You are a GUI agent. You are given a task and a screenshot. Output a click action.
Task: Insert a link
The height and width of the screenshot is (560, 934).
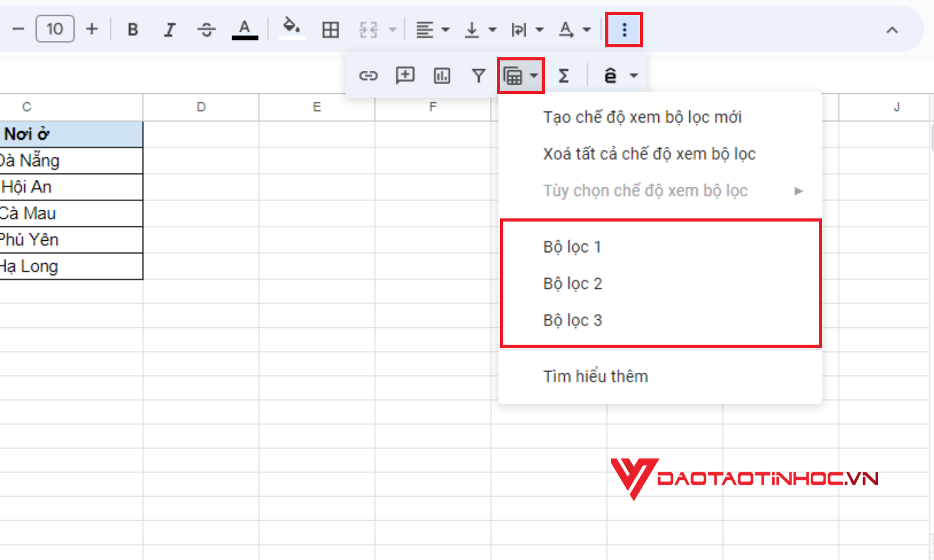369,75
